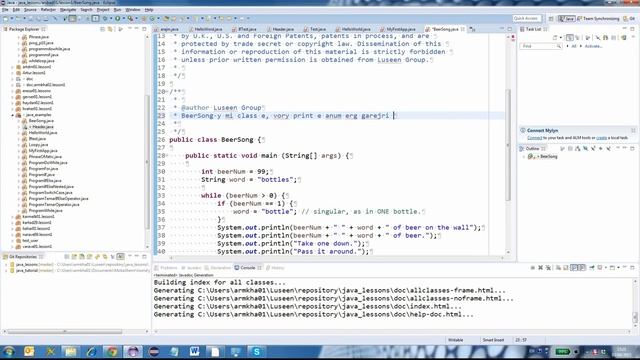
Task: Toggle Link with Editor in Package Explorer
Action: (110, 29)
